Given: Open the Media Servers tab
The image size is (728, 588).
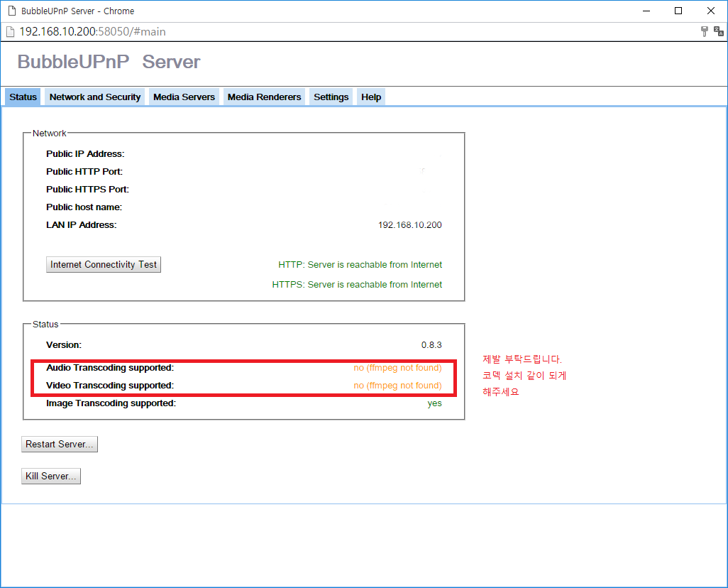Looking at the screenshot, I should pyautogui.click(x=184, y=97).
